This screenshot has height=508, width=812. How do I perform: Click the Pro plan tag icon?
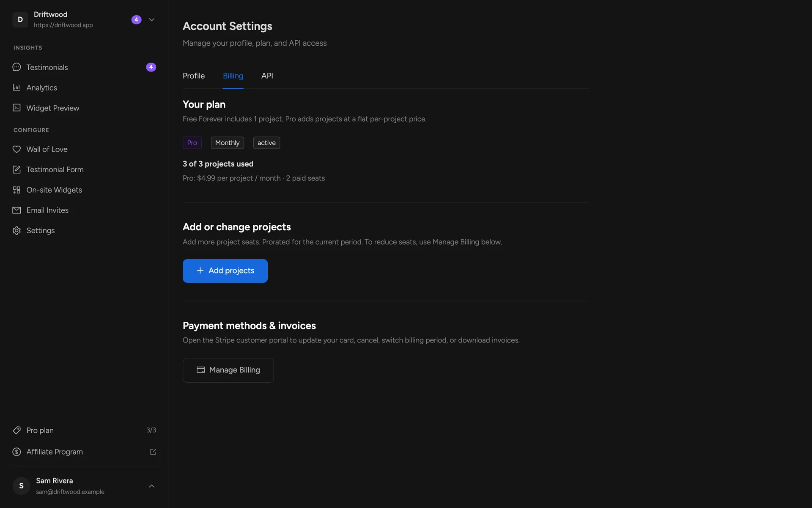(16, 430)
